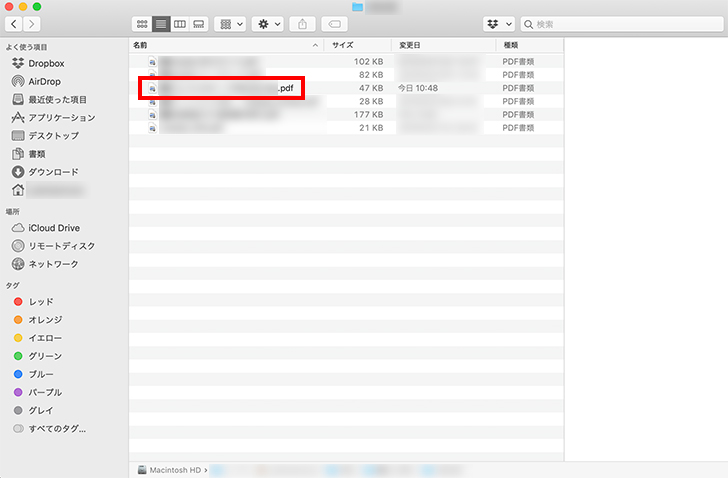Click the PDF icon of the 21 KB file
The width and height of the screenshot is (728, 478).
[x=152, y=128]
